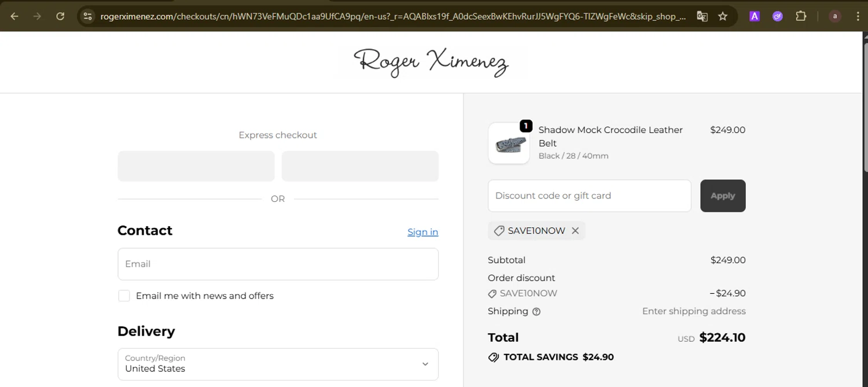868x387 pixels.
Task: Reload the checkout page
Action: click(x=60, y=16)
